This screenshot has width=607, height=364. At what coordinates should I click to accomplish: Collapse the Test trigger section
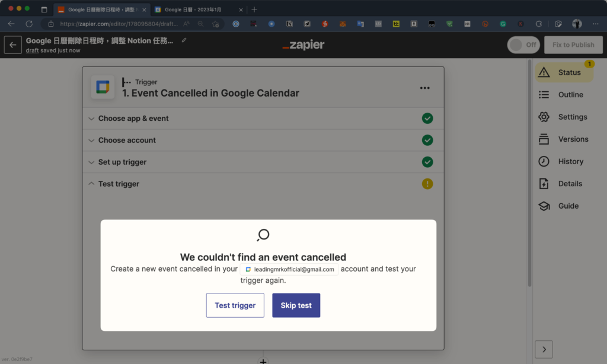pyautogui.click(x=263, y=184)
